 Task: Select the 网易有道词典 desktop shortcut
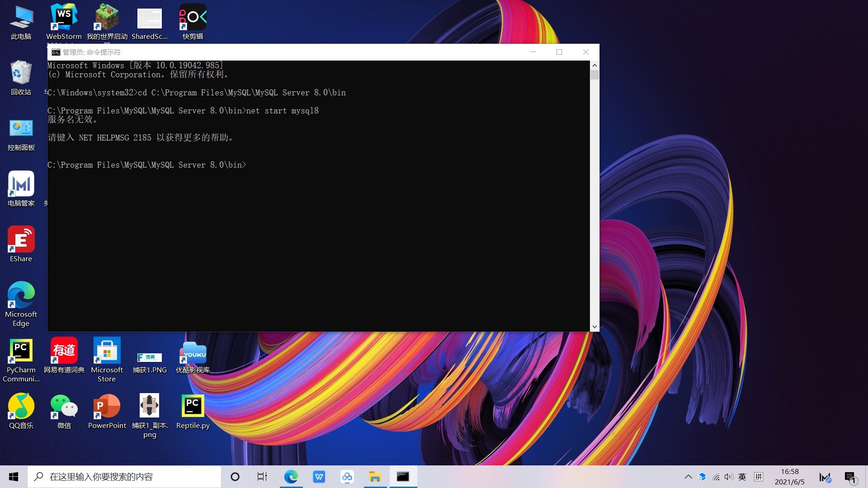64,356
